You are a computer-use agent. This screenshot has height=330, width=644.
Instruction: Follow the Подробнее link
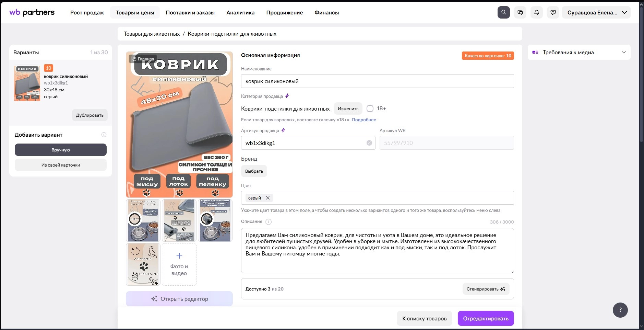[364, 120]
